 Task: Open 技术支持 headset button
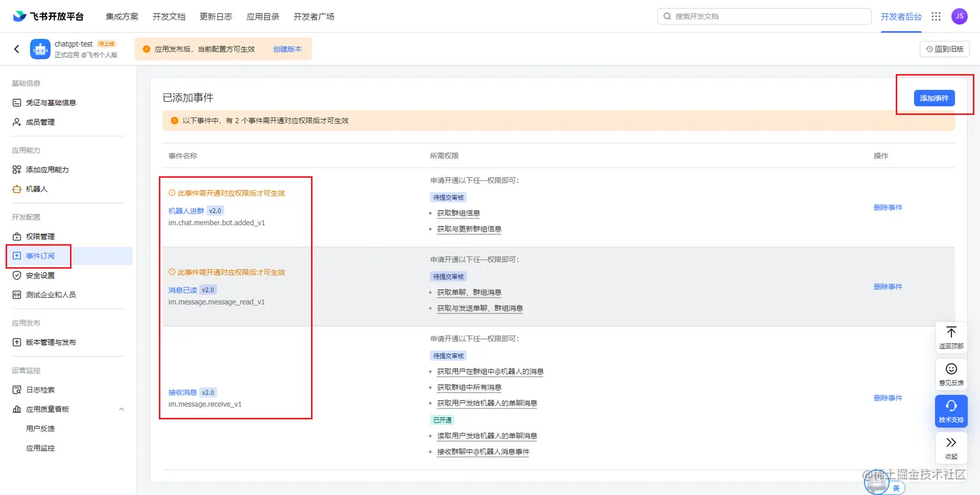coord(951,411)
